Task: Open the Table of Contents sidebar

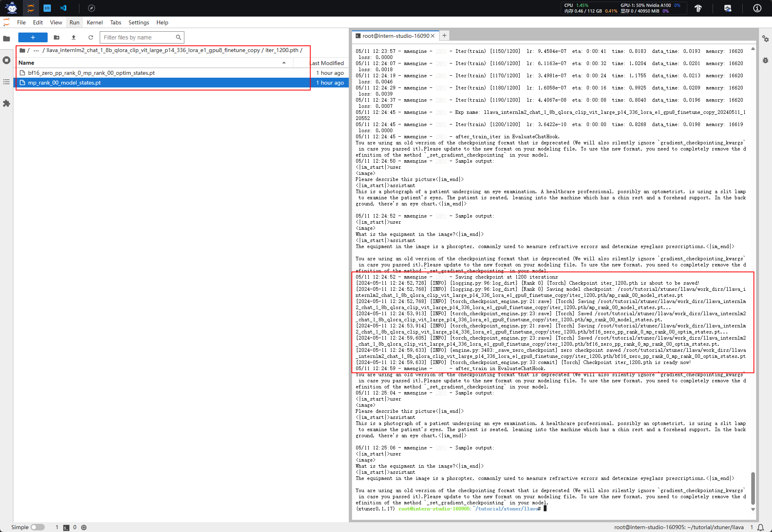Action: pyautogui.click(x=7, y=82)
